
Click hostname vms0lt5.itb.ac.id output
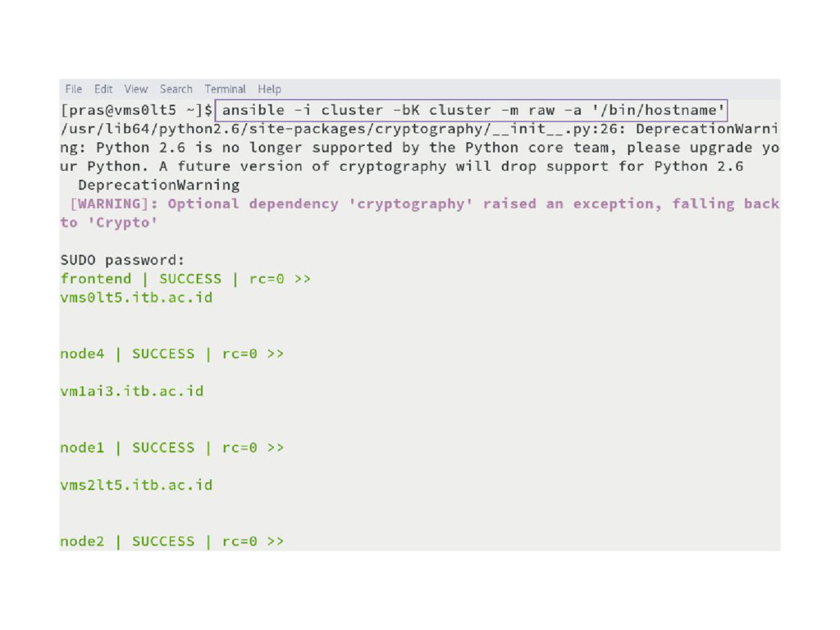coord(137,298)
